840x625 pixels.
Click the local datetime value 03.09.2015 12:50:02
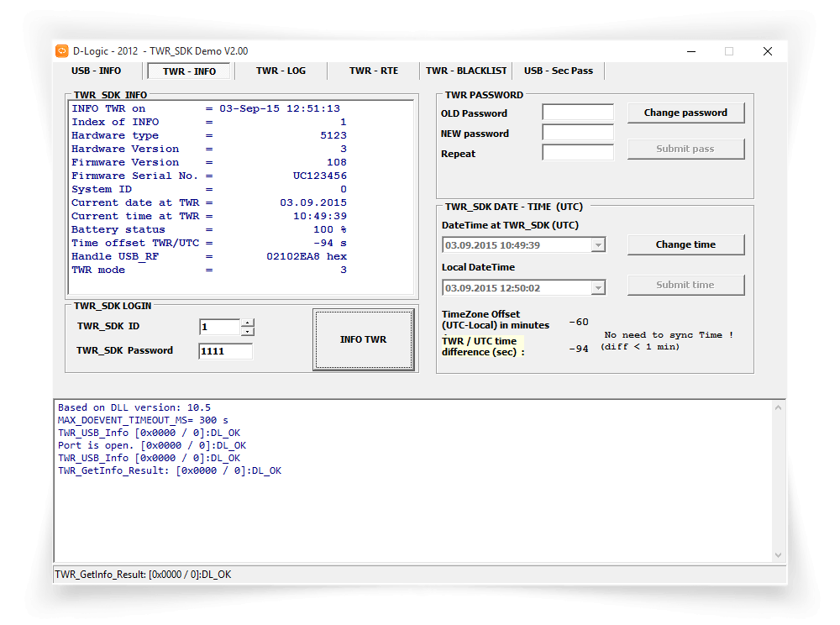click(x=492, y=288)
